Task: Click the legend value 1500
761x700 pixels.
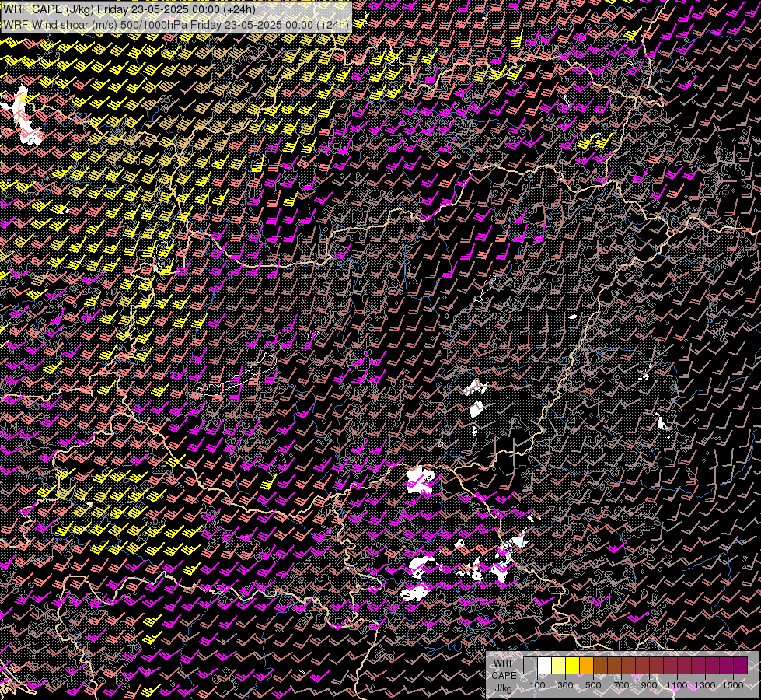Action: pos(733,685)
